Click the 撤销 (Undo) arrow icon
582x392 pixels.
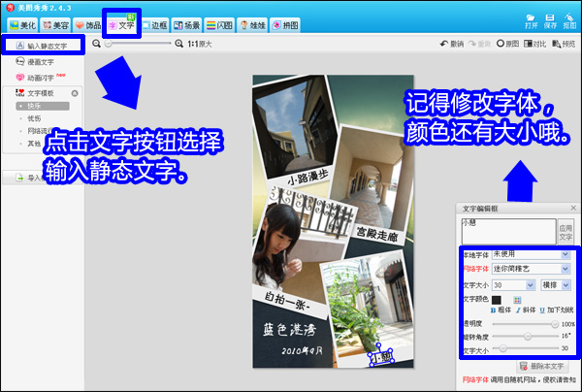coord(445,45)
